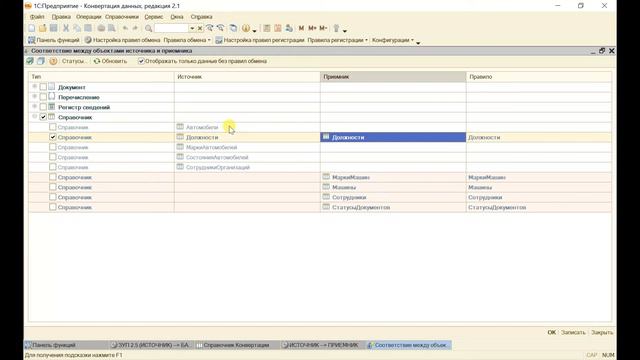Click the Find magnifier toolbar icon
The height and width of the screenshot is (360, 640).
(x=149, y=28)
